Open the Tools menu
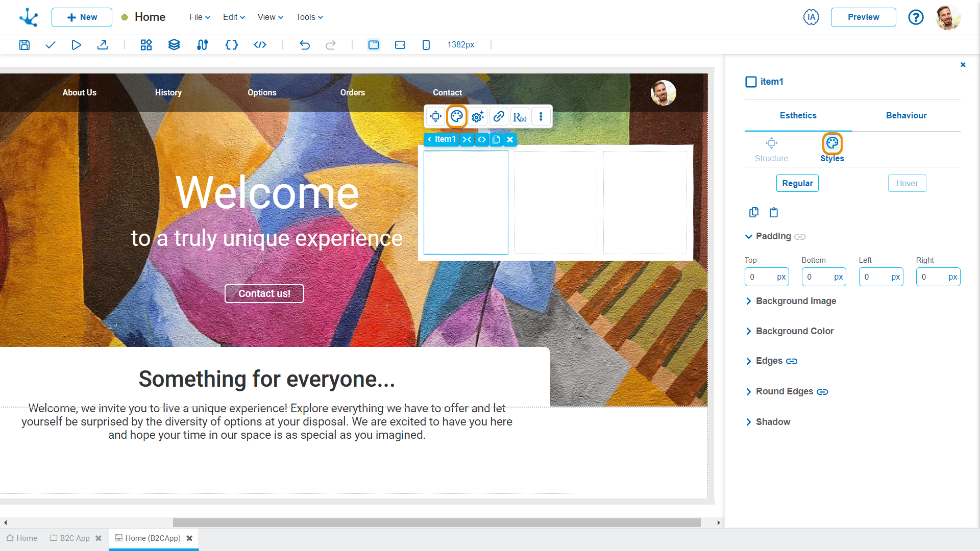This screenshot has width=980, height=551. pos(308,17)
